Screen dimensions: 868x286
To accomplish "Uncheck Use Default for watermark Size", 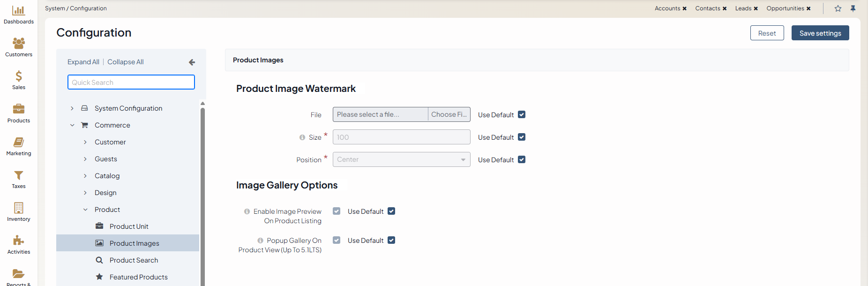I will click(522, 137).
